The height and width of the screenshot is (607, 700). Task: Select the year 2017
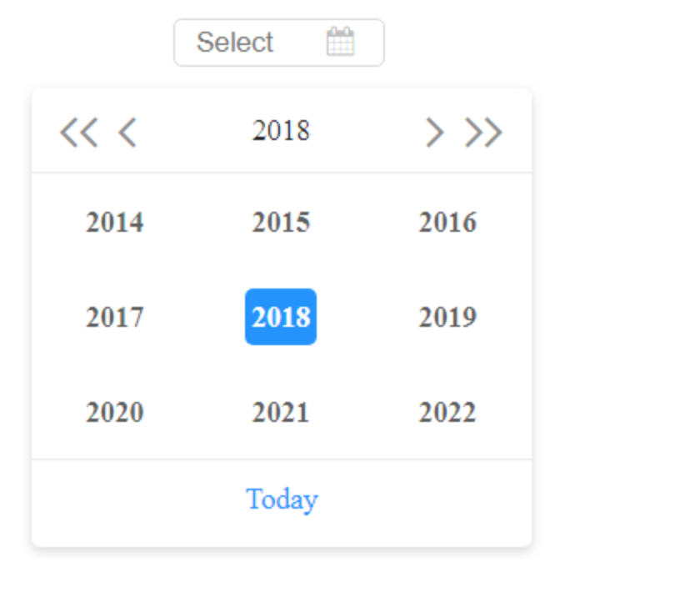coord(114,317)
